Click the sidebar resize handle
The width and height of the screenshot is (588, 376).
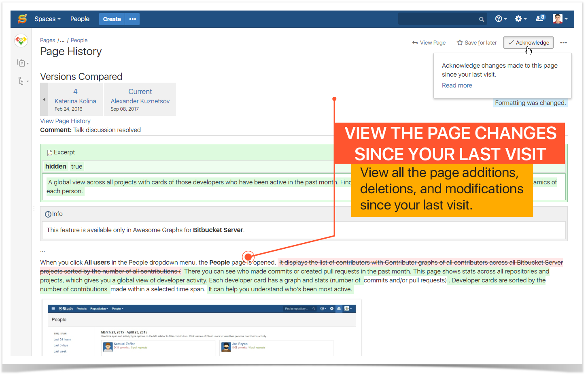click(34, 209)
